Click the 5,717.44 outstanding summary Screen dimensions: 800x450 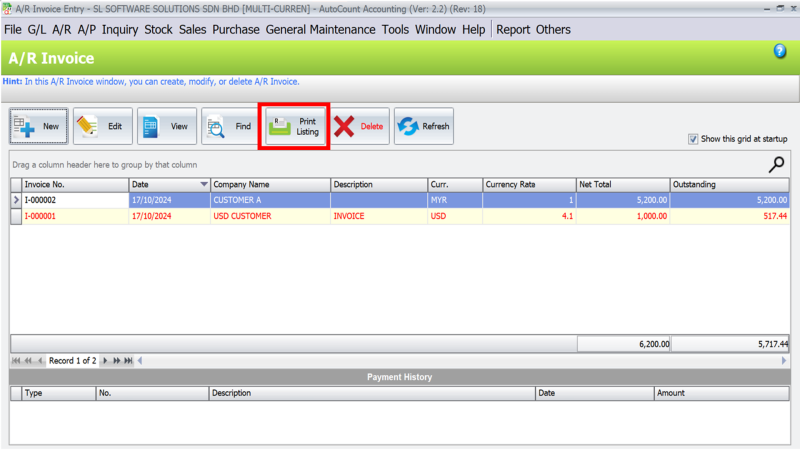730,344
